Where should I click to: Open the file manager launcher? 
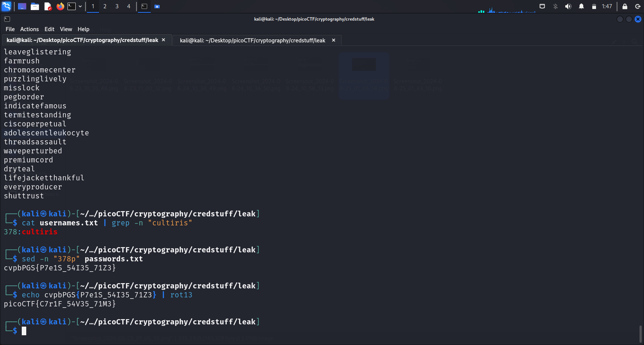(35, 6)
